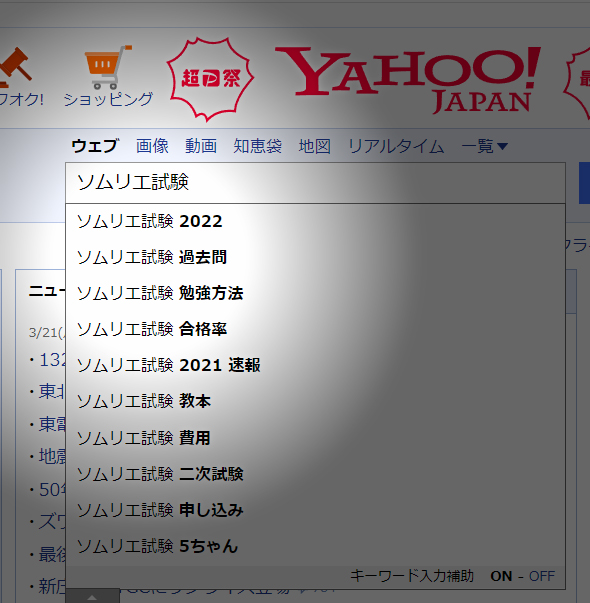This screenshot has height=603, width=590.
Task: Switch to the 動画 search tab
Action: pos(201,146)
